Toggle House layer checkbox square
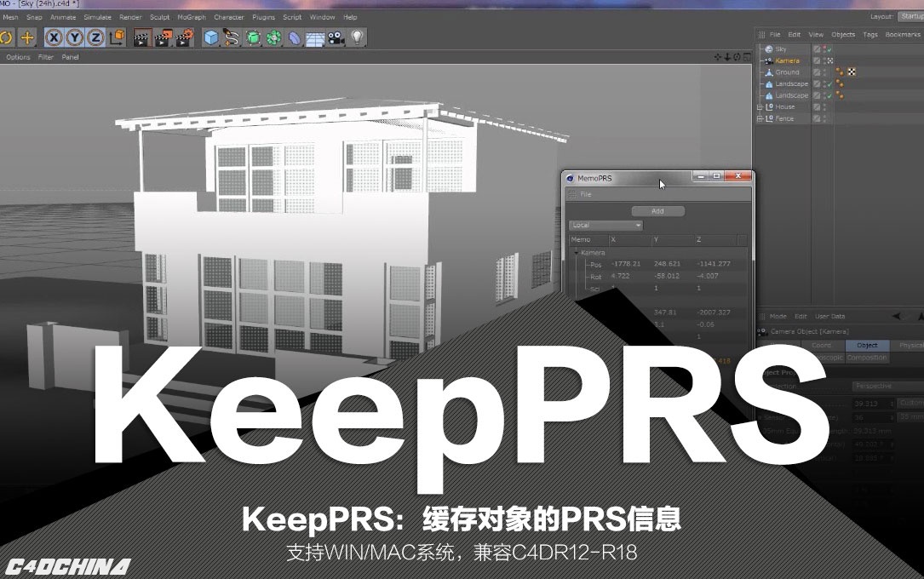The width and height of the screenshot is (924, 579). 817,107
